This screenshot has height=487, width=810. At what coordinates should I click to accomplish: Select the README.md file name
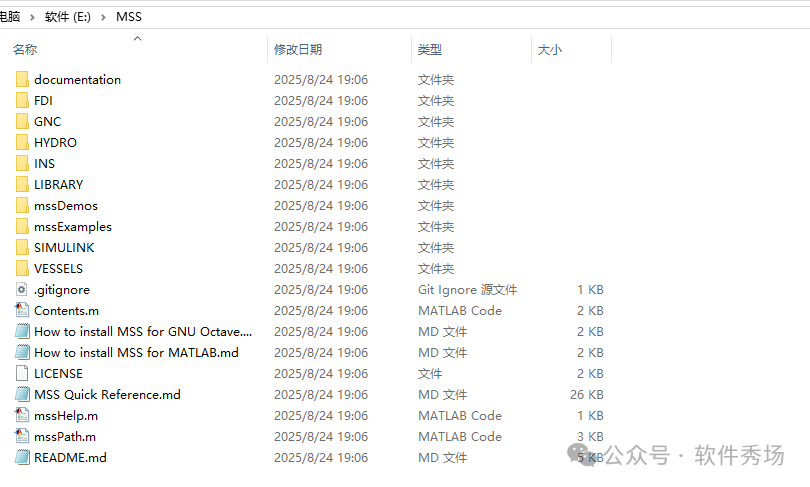tap(70, 458)
